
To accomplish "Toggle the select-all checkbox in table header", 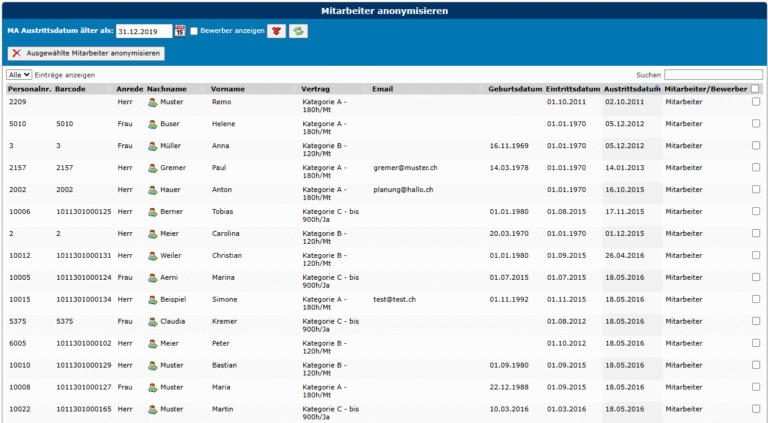I will click(x=756, y=89).
